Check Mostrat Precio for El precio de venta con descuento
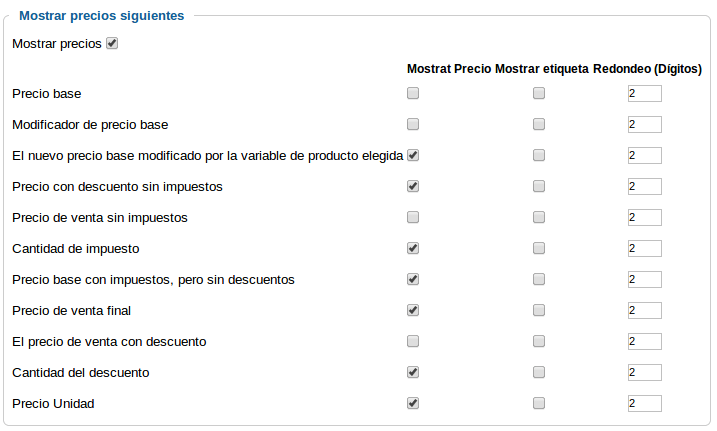This screenshot has height=431, width=717. pos(413,341)
